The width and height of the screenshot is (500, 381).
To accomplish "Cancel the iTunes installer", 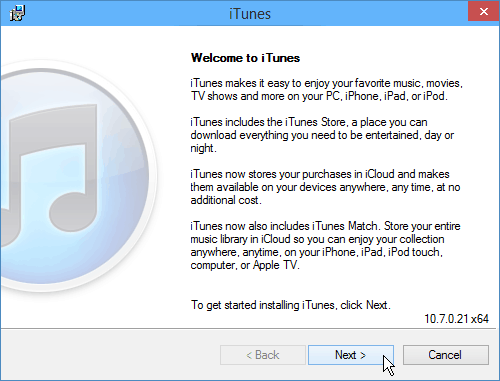I will click(446, 355).
